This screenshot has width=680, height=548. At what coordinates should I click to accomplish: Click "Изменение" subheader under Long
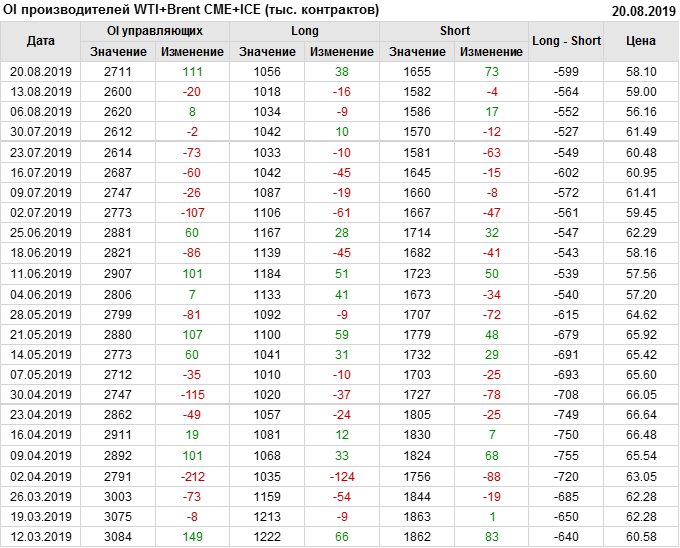pyautogui.click(x=342, y=51)
